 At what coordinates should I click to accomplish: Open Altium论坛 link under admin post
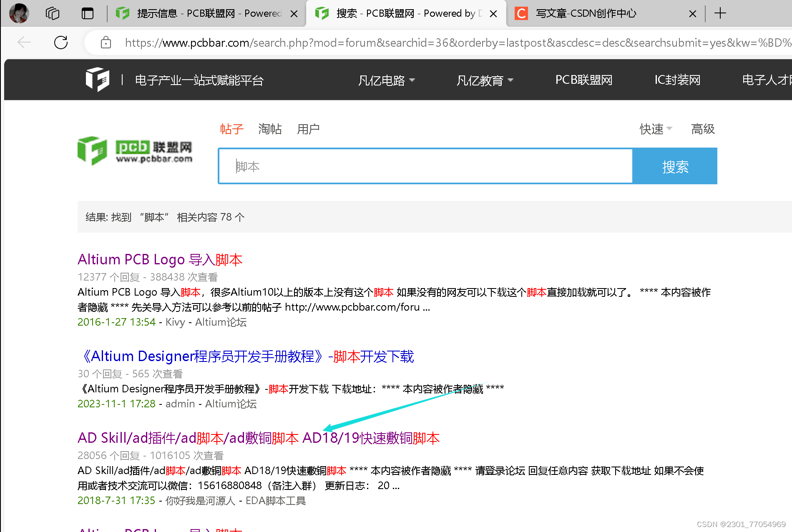point(231,404)
